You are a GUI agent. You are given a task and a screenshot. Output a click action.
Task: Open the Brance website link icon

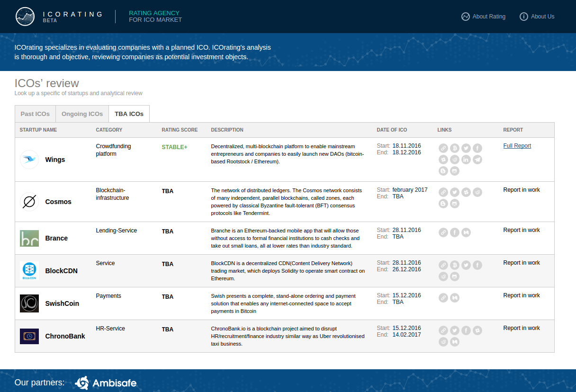pos(443,232)
